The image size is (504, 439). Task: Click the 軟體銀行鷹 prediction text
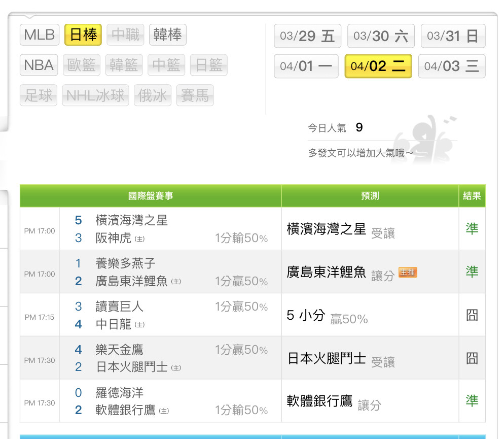tap(319, 401)
